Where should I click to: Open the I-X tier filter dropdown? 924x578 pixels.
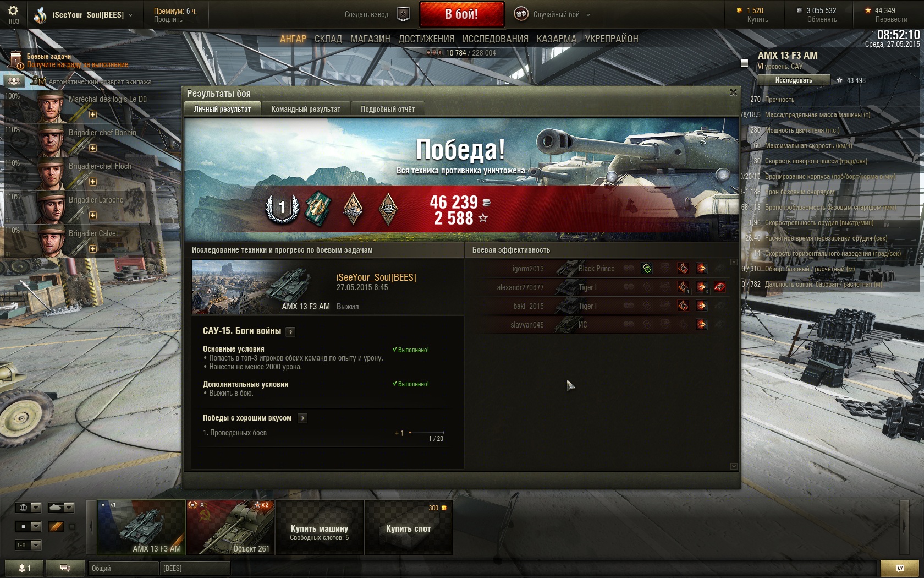click(x=29, y=545)
